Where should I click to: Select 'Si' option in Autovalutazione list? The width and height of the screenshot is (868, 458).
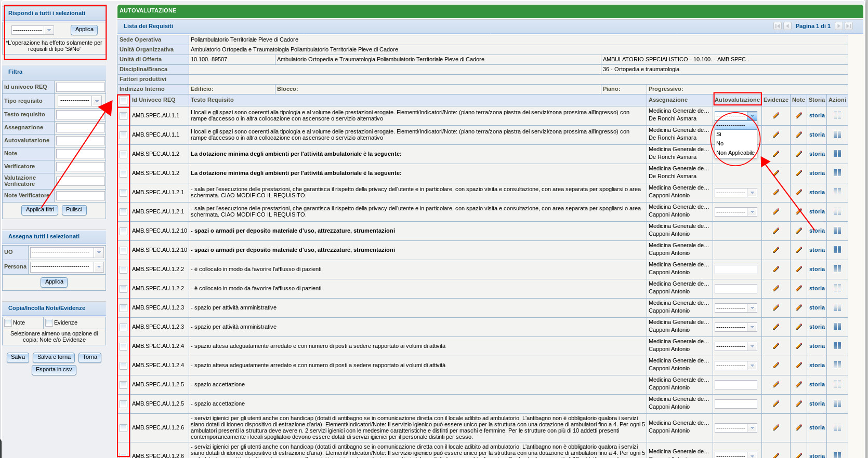click(719, 134)
